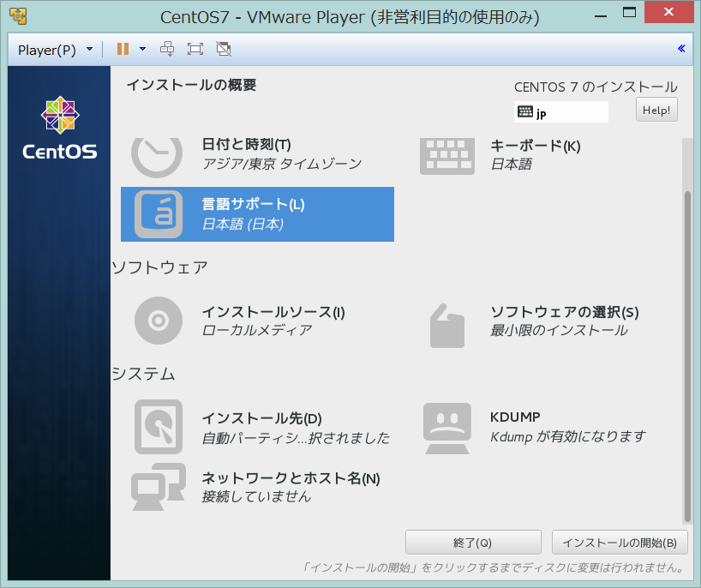The image size is (701, 588).
Task: Click the language support icon
Action: click(x=159, y=214)
